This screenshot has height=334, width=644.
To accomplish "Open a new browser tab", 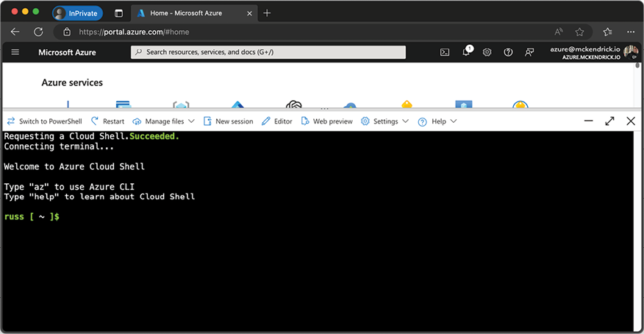I will 267,13.
